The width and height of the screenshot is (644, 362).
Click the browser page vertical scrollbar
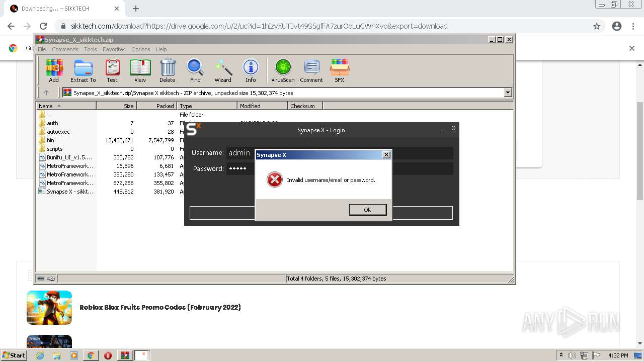pos(640,151)
